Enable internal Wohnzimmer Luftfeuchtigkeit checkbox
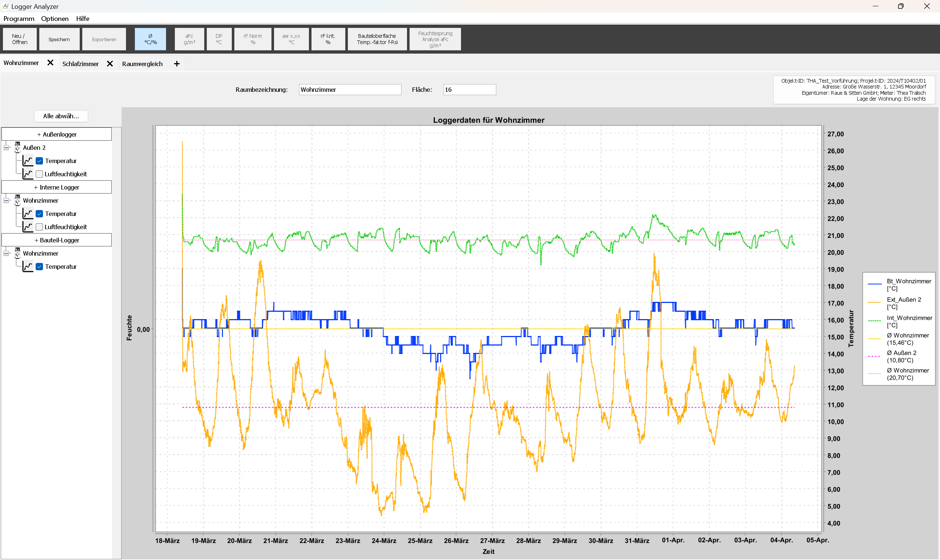This screenshot has height=560, width=940. (39, 227)
